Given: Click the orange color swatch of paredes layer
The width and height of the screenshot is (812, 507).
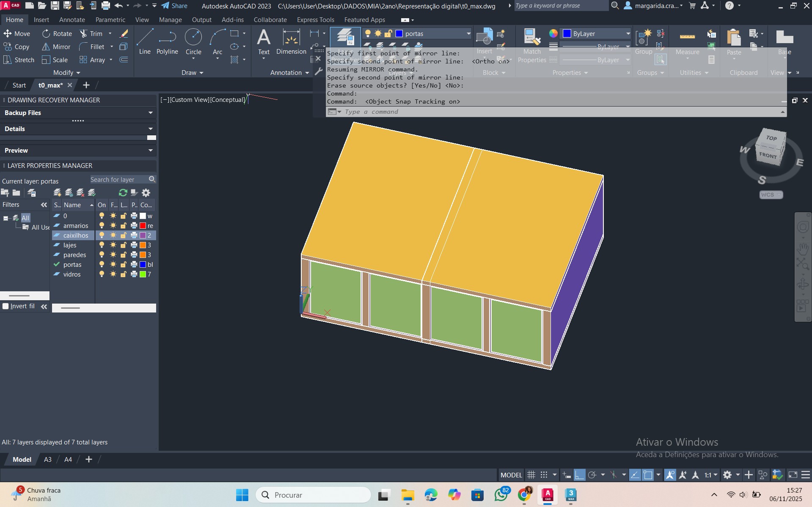Looking at the screenshot, I should pos(143,255).
